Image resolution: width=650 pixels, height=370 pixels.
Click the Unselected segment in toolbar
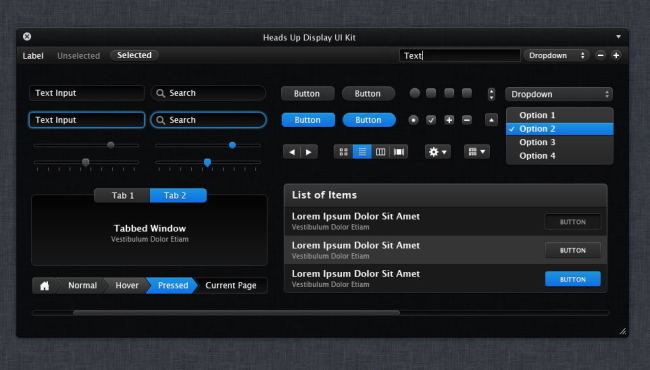[78, 56]
